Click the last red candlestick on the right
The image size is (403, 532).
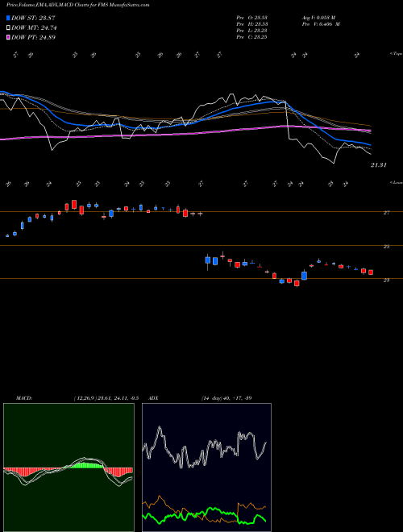pyautogui.click(x=371, y=272)
